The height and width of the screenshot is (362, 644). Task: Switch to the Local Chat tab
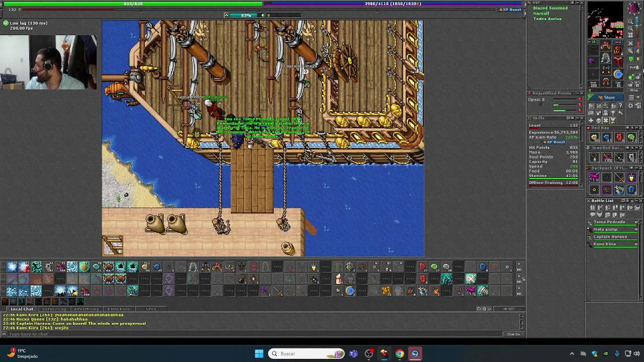click(22, 309)
